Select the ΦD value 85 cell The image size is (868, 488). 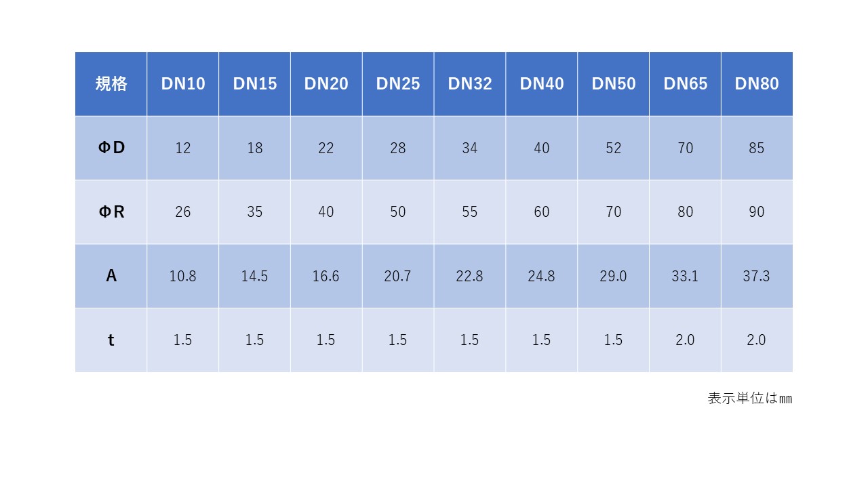(x=757, y=148)
